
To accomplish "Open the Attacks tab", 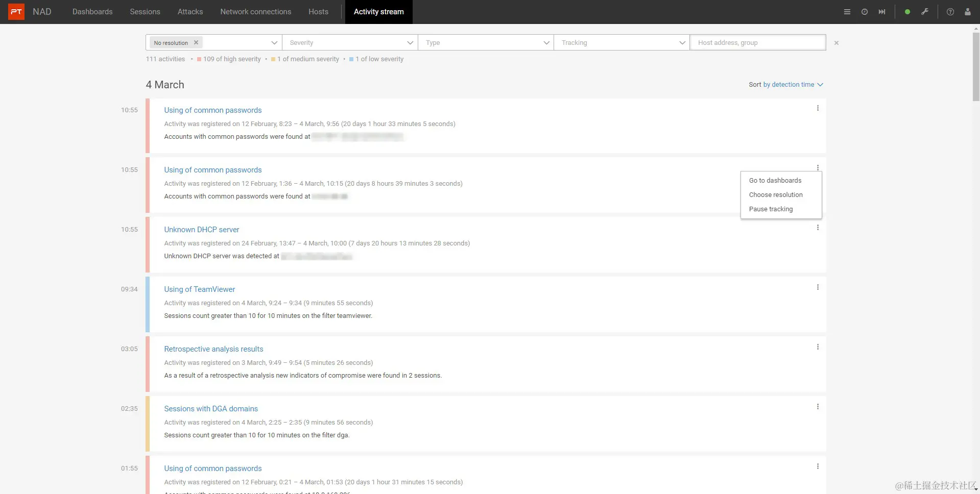I will click(x=190, y=12).
